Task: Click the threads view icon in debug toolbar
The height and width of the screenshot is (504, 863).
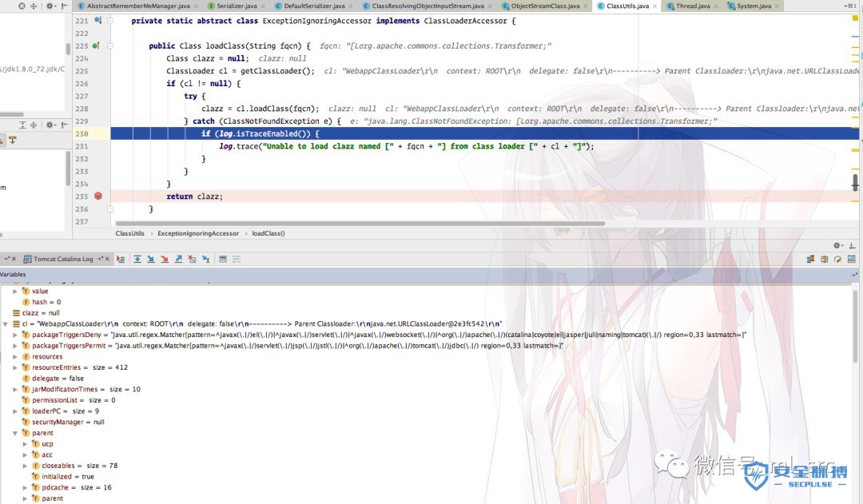Action: pos(825,259)
